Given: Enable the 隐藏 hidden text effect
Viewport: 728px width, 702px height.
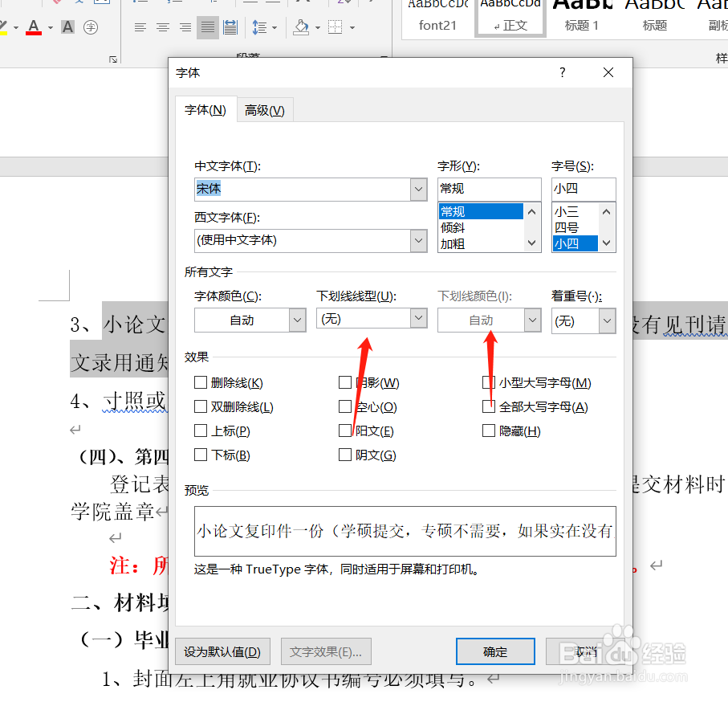Looking at the screenshot, I should point(489,431).
